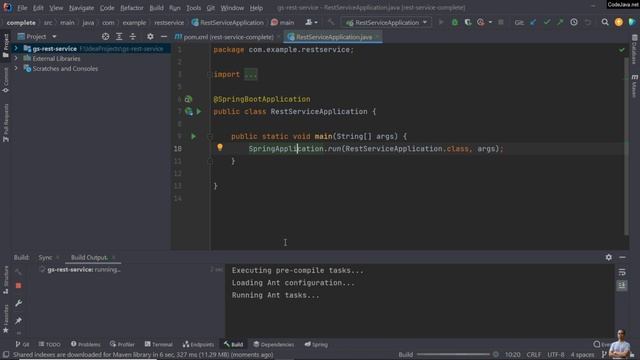The width and height of the screenshot is (640, 360).
Task: Click the editor vertical scrollbar
Action: coord(626,146)
